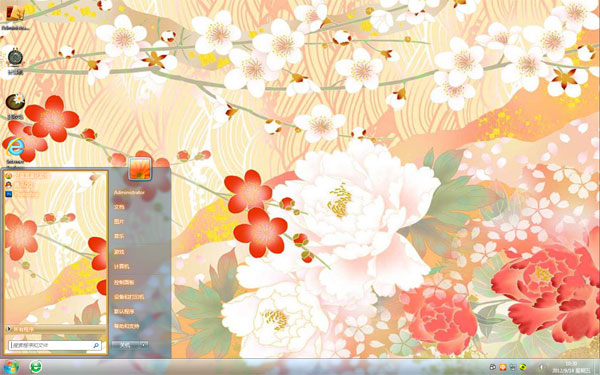Launch QQ penguin program from Start menu

[x=19, y=185]
